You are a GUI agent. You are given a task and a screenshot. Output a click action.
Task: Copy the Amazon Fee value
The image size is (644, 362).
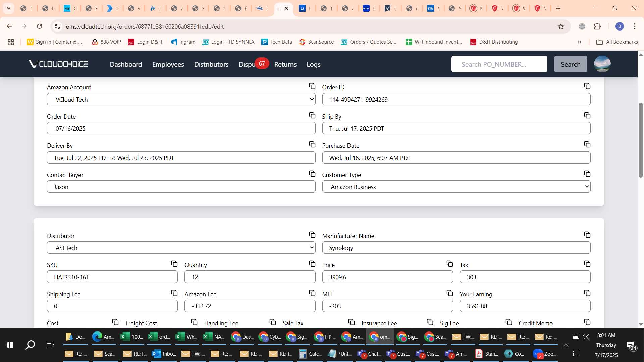point(312,293)
